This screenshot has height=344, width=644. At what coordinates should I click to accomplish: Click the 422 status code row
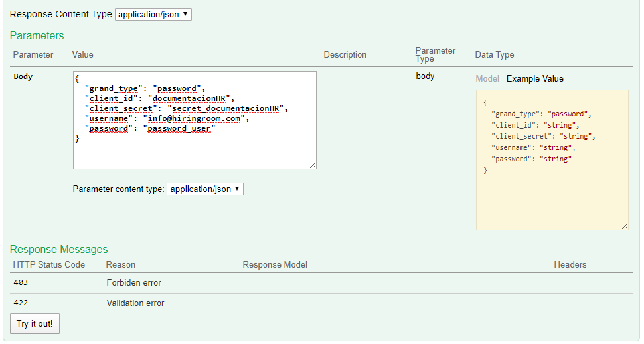coord(21,303)
